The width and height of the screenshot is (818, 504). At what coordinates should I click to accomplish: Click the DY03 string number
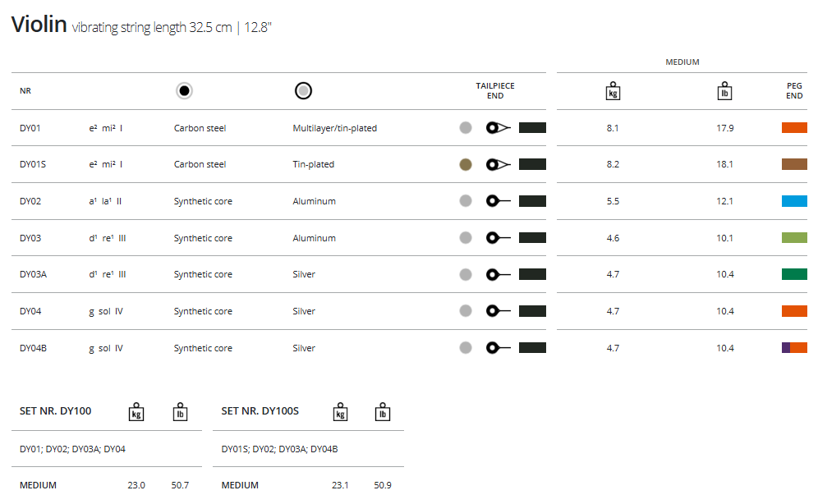tap(30, 238)
